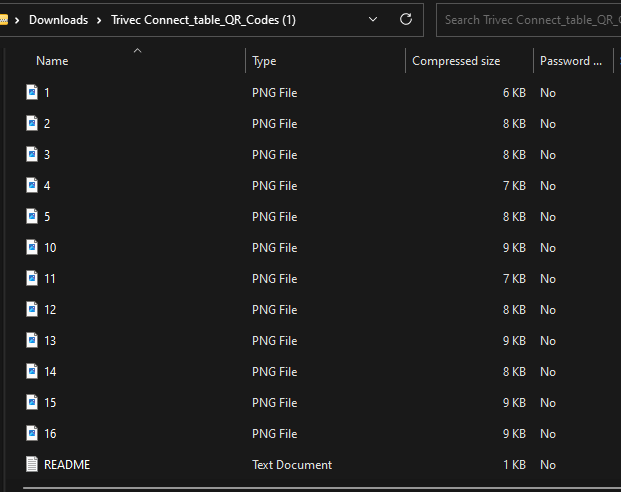
Task: Select file name 2
Action: [x=47, y=124]
